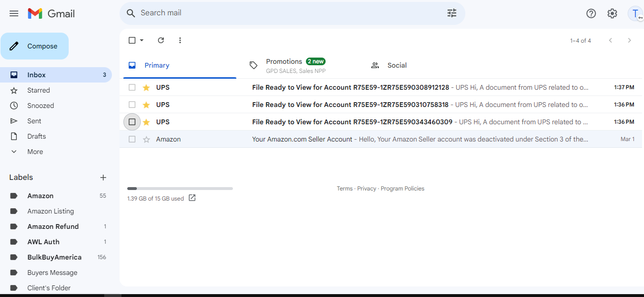Go to older messages arrow
Viewport: 644px width, 297px height.
629,40
